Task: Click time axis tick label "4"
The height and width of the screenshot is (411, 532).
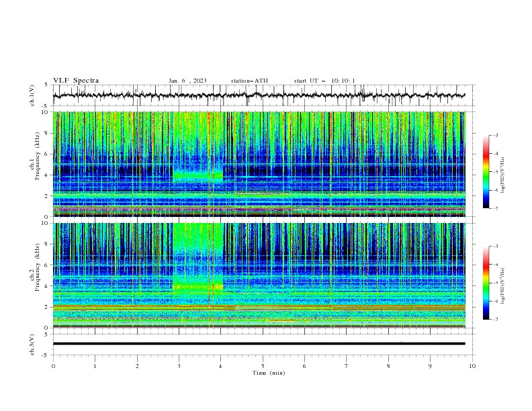Action: tap(221, 366)
